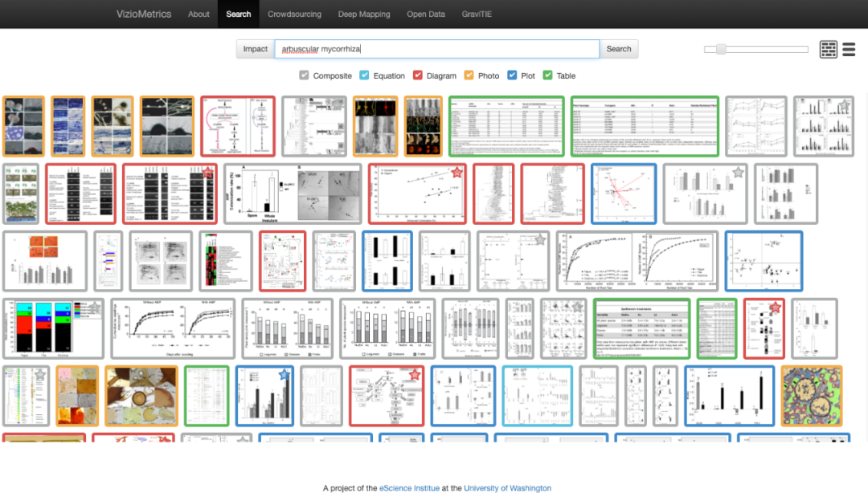The height and width of the screenshot is (497, 868).
Task: Click star on blue-bordered grouped bar chart
Action: pos(284,375)
